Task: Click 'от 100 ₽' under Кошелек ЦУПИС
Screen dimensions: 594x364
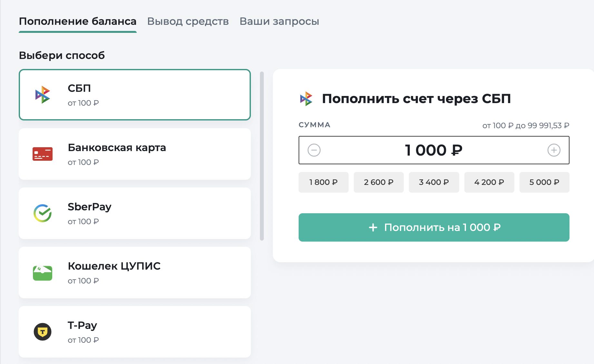Action: [83, 281]
